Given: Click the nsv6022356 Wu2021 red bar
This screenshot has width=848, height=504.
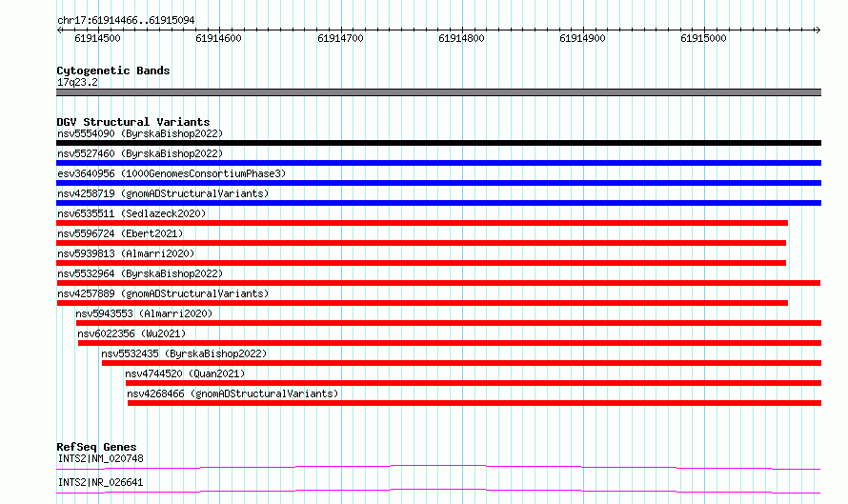Looking at the screenshot, I should point(450,343).
